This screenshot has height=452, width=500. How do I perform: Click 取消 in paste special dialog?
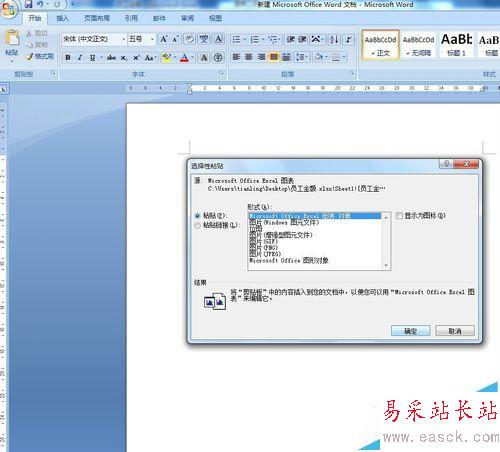[455, 331]
